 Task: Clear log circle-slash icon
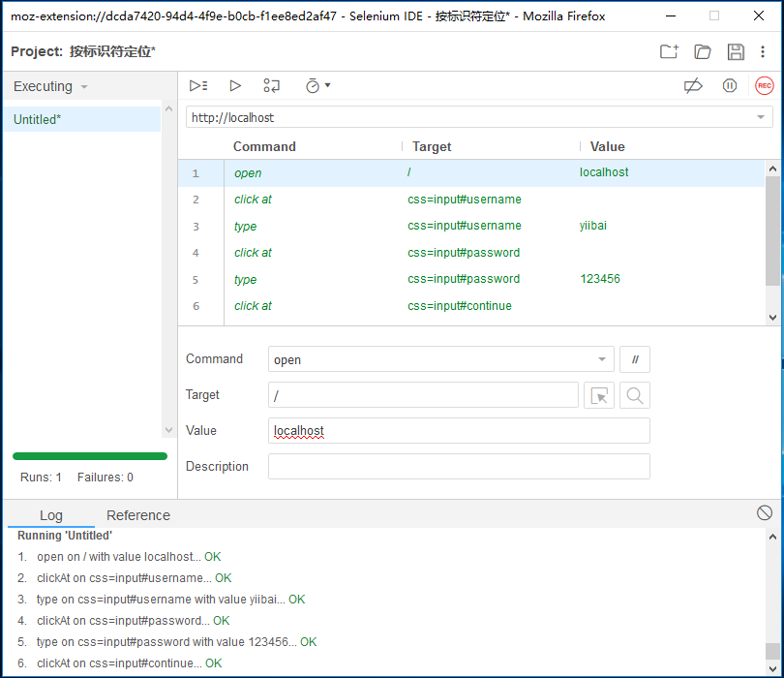[764, 513]
